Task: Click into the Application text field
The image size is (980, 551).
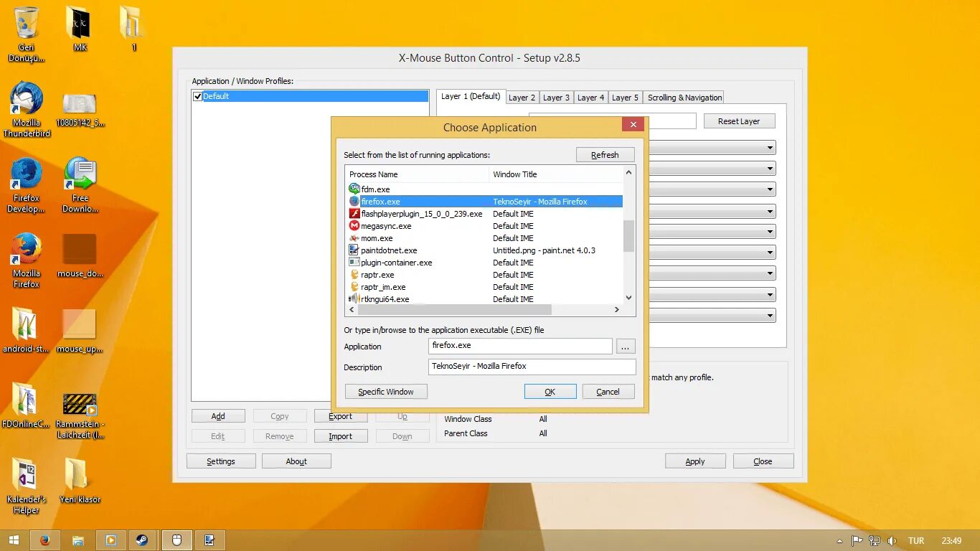Action: [x=521, y=346]
